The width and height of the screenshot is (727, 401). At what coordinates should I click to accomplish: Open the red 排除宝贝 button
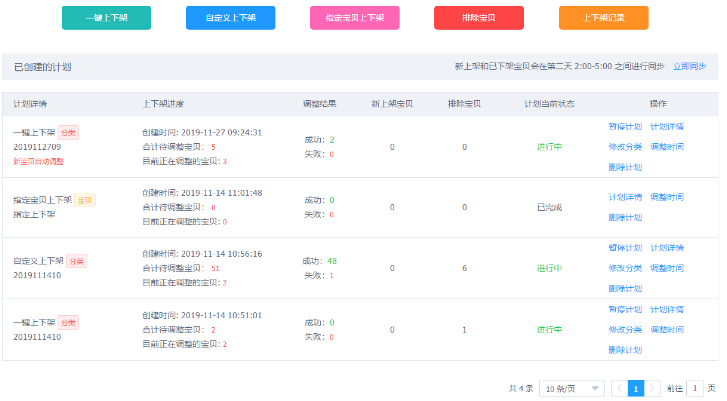(478, 18)
